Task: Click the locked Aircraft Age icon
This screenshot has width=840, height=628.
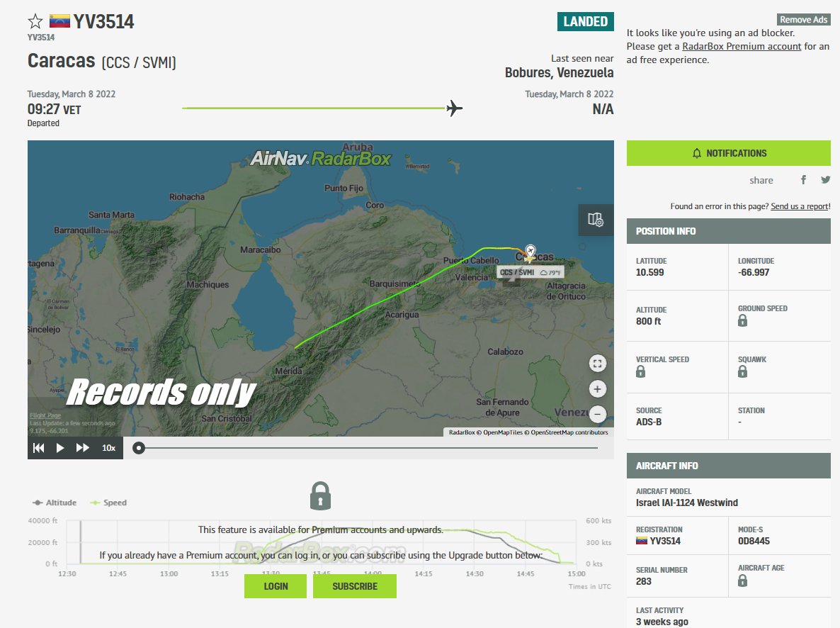Action: [x=742, y=581]
